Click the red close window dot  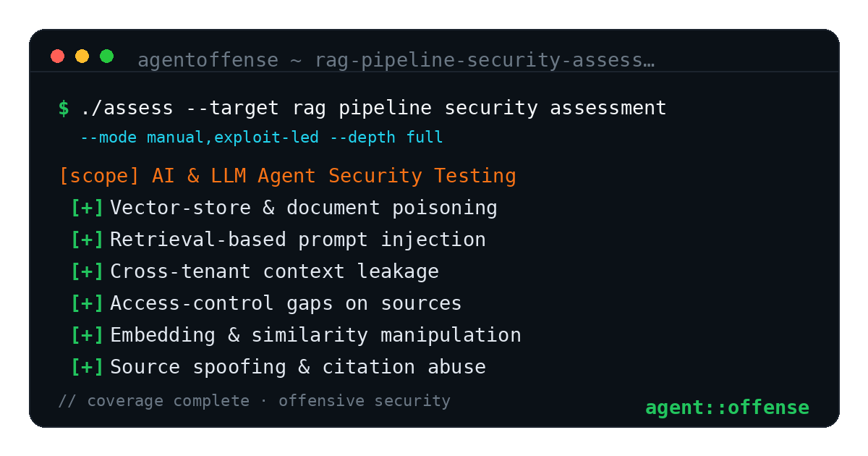tap(58, 56)
